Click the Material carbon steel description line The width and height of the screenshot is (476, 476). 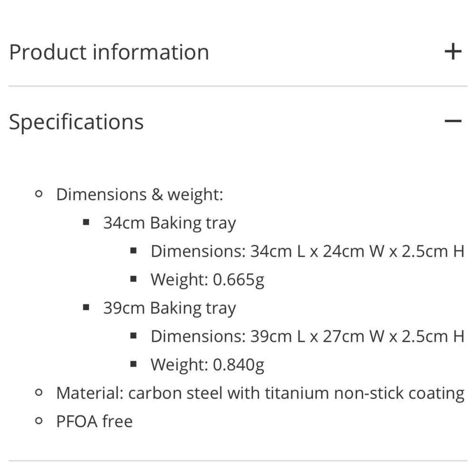(x=260, y=393)
